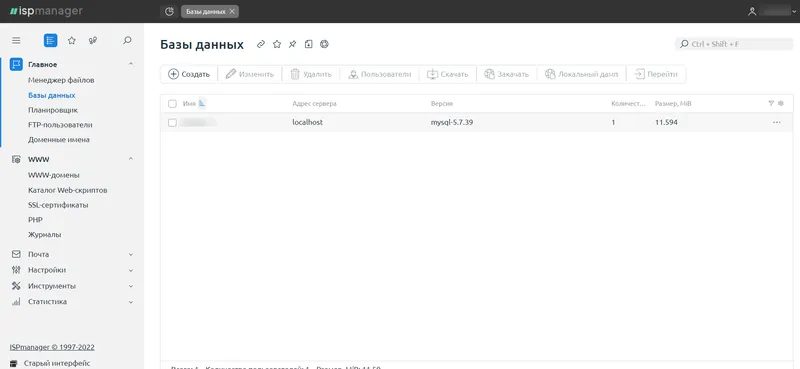800x369 pixels.
Task: Open Планировщик in sidebar
Action: coord(53,110)
